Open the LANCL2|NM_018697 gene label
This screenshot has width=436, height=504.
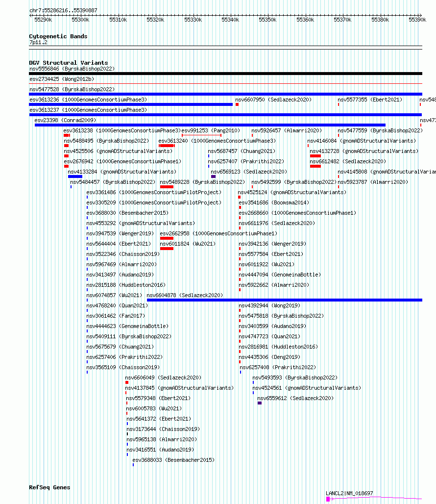pos(349,493)
